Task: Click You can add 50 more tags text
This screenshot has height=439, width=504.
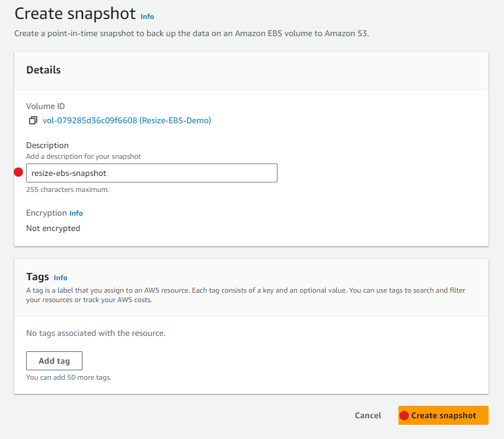Action: click(69, 377)
